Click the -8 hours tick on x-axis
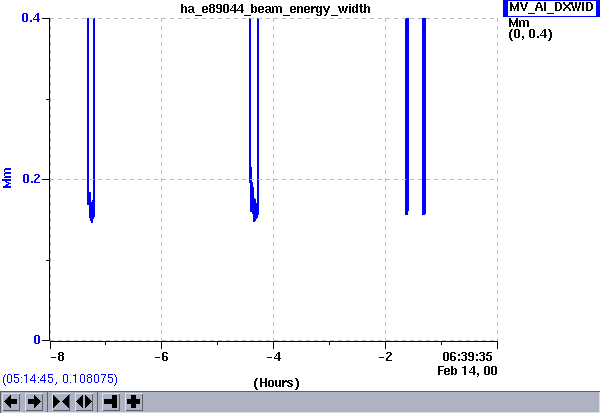Viewport: 600px width, 413px height. click(57, 356)
